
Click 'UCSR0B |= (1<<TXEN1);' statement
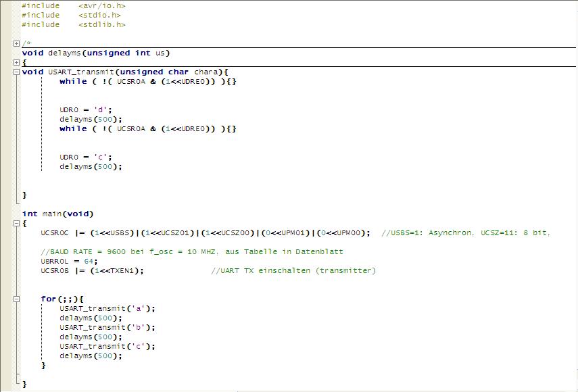coord(92,271)
